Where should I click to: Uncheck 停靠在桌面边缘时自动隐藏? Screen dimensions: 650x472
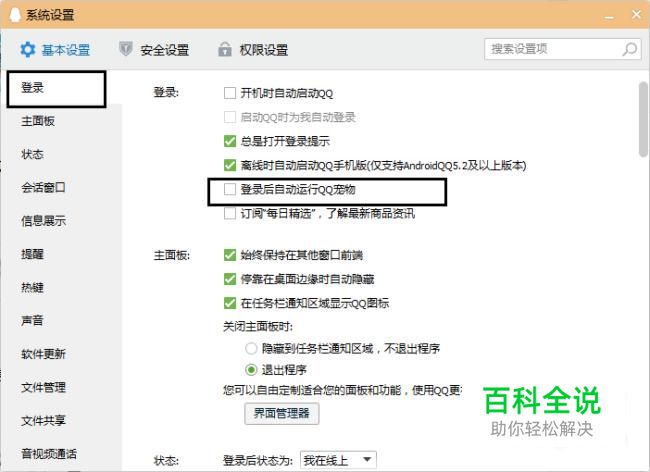(x=230, y=279)
